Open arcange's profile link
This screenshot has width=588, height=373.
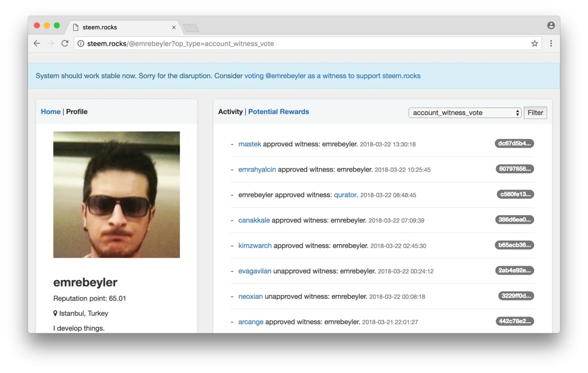point(251,322)
